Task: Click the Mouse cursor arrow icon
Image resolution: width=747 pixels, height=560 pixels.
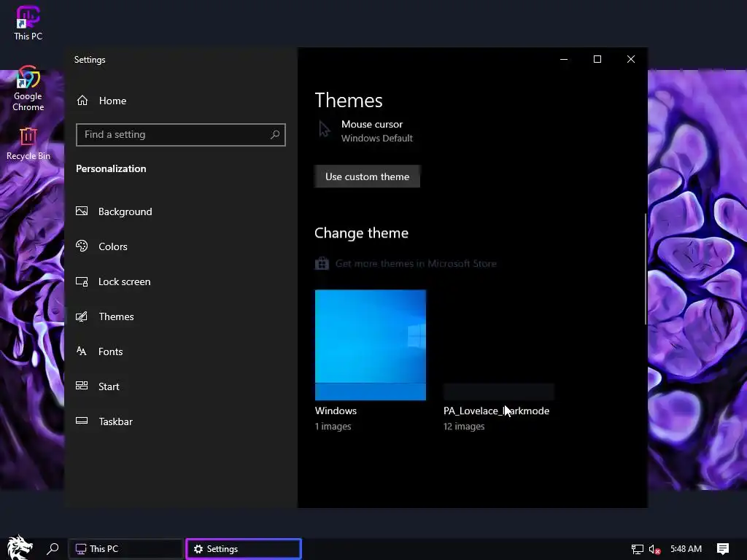Action: (325, 130)
